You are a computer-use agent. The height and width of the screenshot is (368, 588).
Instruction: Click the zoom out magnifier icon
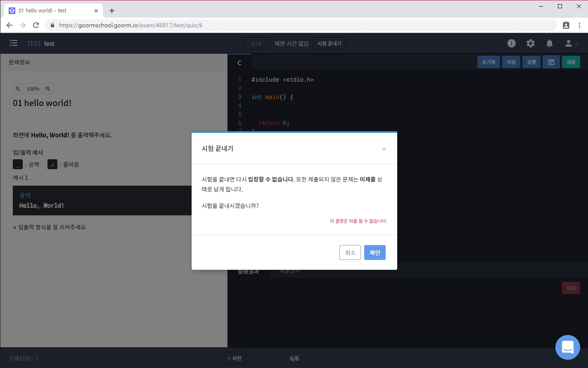(x=18, y=89)
